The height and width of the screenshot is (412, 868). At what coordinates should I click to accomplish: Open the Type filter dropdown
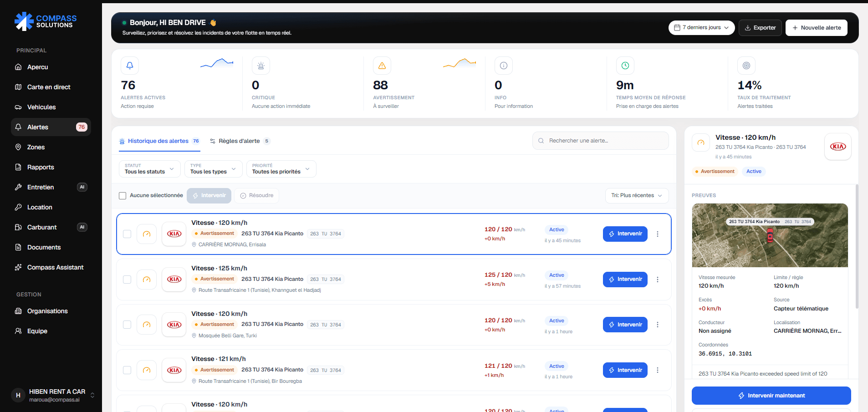coord(213,169)
